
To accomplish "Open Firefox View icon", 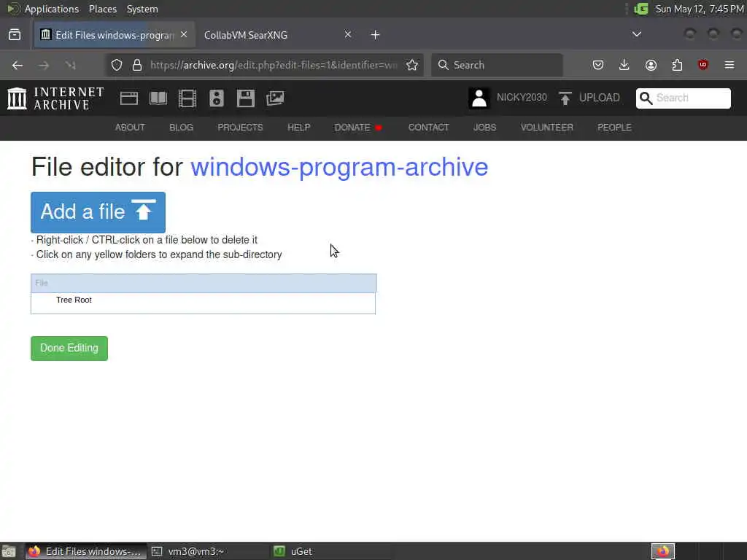I will click(15, 35).
